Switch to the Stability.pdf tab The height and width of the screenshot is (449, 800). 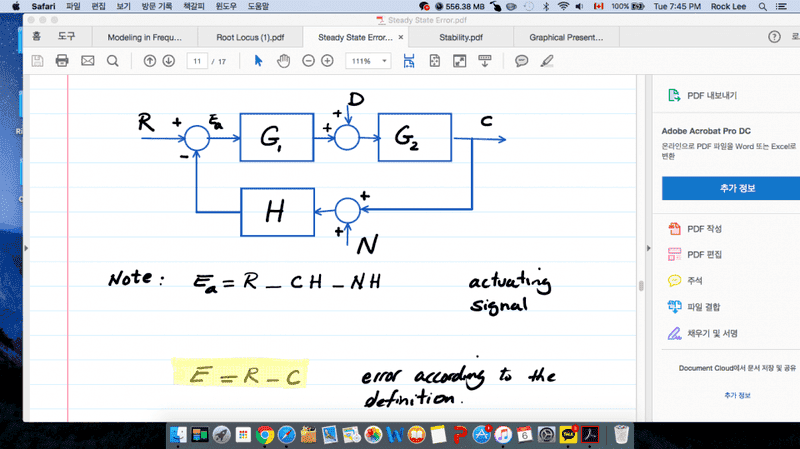click(461, 37)
